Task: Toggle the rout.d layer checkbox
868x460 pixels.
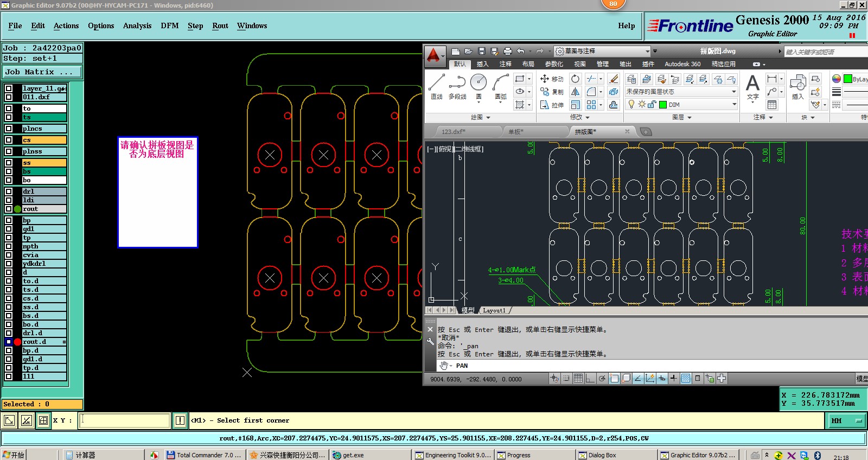Action: [9, 342]
